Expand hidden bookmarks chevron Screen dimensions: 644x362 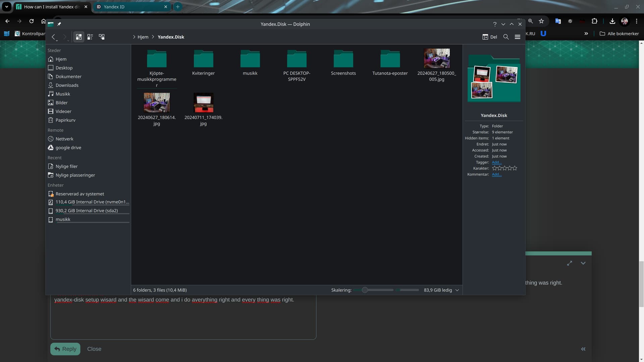point(586,34)
